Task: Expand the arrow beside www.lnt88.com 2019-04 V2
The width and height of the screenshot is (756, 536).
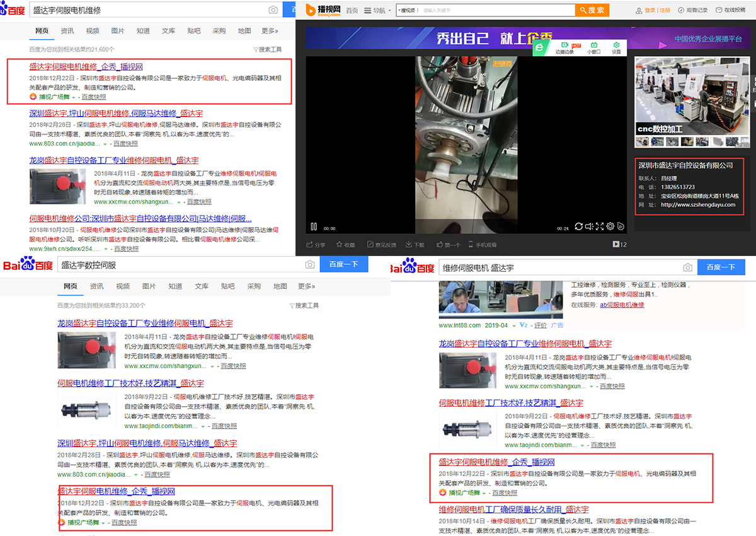Action: click(x=514, y=325)
